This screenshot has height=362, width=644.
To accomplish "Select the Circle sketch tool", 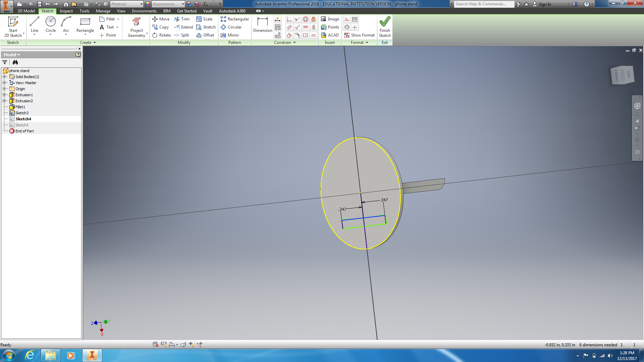I will (51, 25).
